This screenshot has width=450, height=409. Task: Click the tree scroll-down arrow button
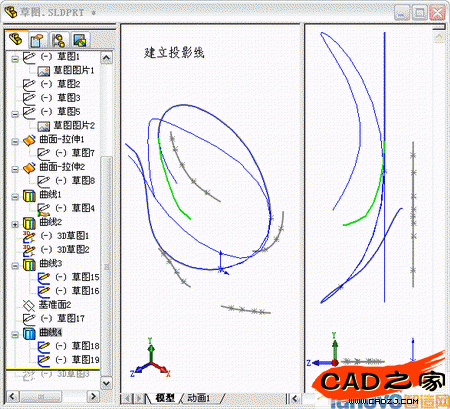[106, 383]
